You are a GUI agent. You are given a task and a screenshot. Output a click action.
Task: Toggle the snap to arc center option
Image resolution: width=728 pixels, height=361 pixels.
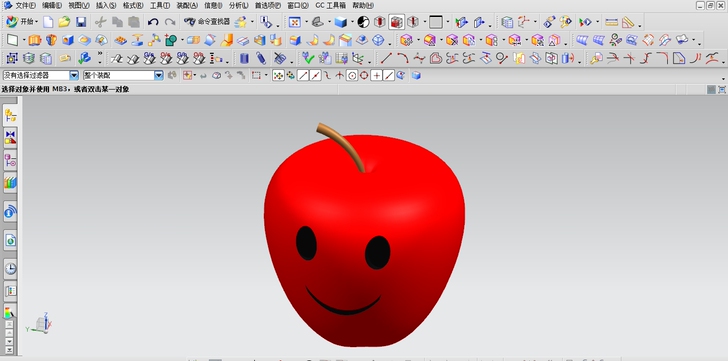pos(352,75)
